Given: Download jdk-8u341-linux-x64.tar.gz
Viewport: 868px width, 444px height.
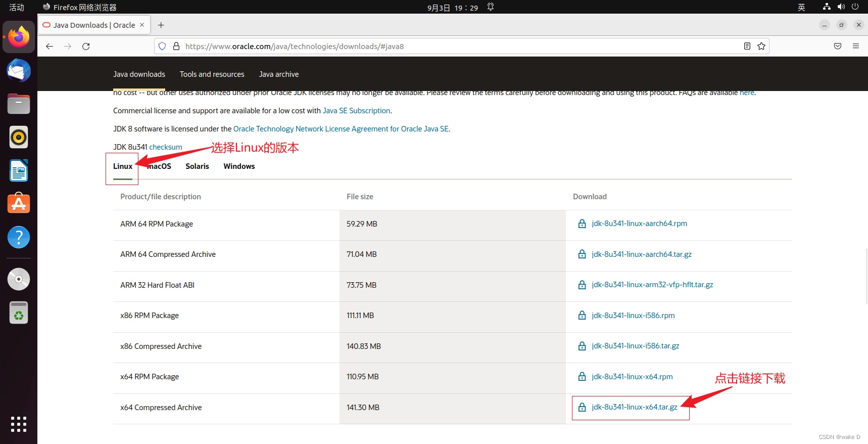Looking at the screenshot, I should (x=635, y=407).
